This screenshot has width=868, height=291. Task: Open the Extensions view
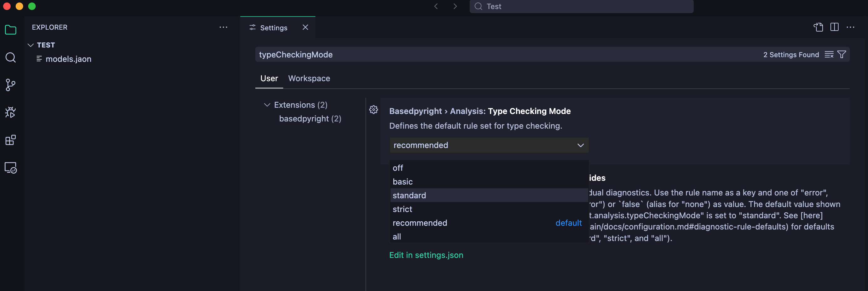pyautogui.click(x=10, y=140)
